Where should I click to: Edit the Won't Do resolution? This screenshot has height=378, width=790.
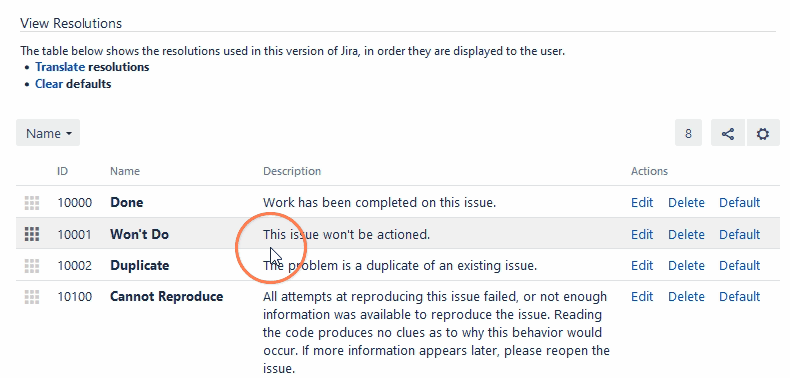click(x=642, y=234)
